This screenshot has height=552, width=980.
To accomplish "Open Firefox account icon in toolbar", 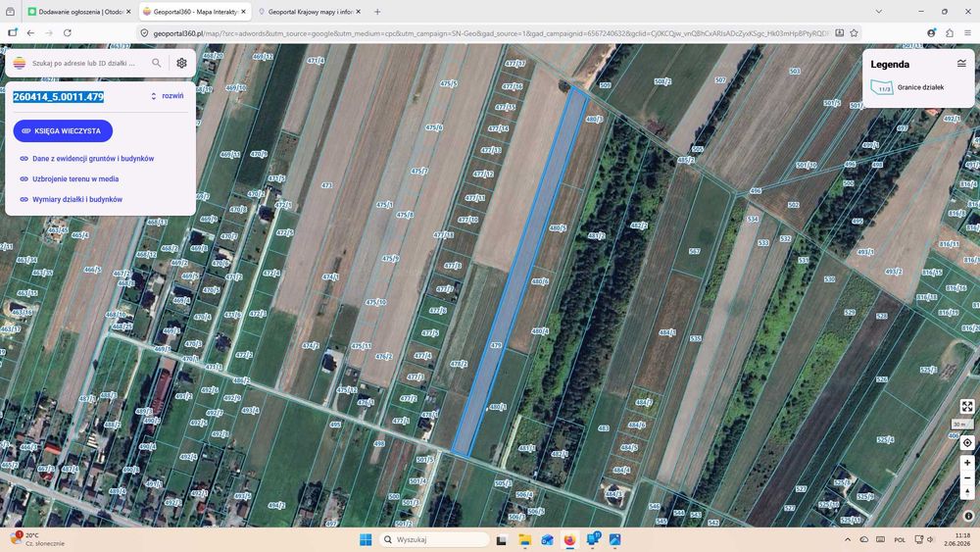I will coord(931,32).
